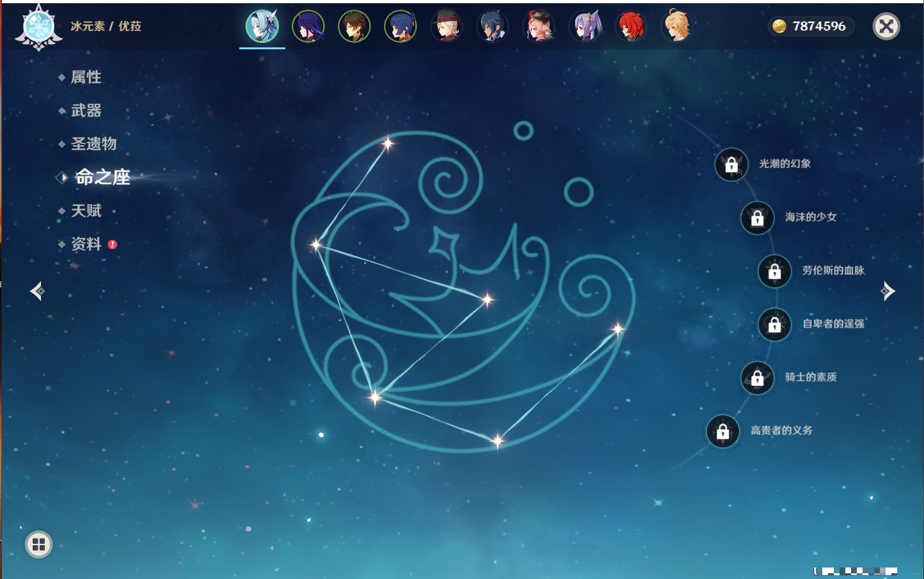Image resolution: width=924 pixels, height=579 pixels.
Task: Select the 劳伦斯的血脉 constellation label
Action: pyautogui.click(x=833, y=270)
